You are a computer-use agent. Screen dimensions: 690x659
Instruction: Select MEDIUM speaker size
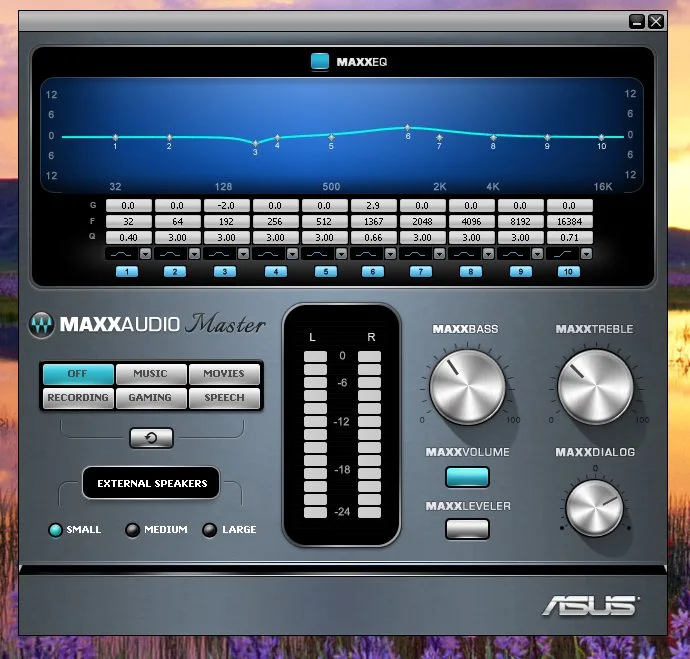pos(132,530)
